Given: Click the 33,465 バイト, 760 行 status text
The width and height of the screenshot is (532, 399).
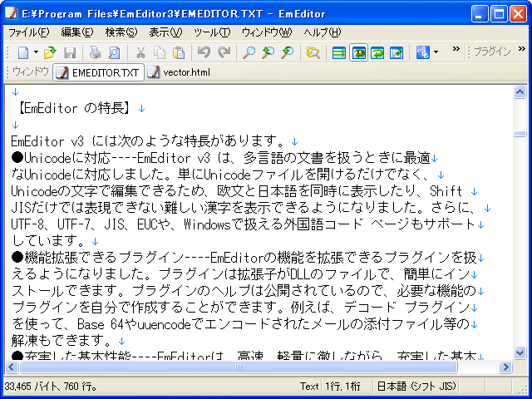Looking at the screenshot, I should tap(51, 386).
